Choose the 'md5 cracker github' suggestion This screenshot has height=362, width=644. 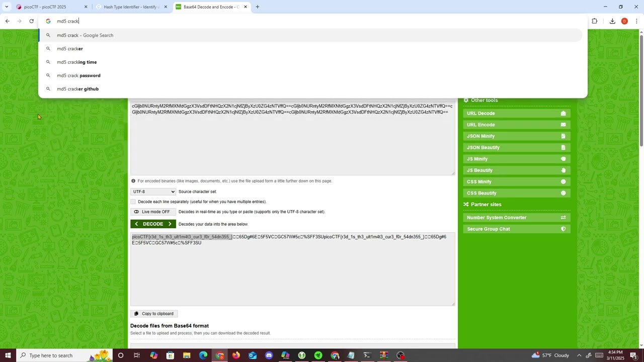point(310,89)
